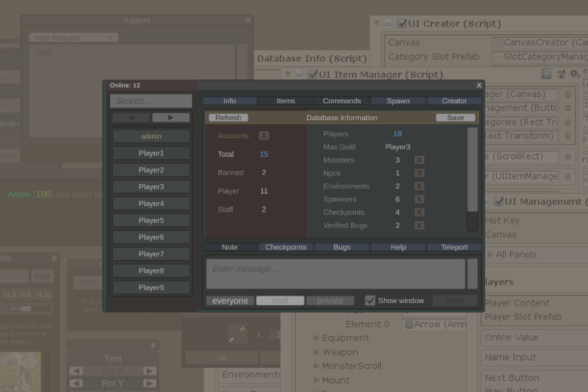
Task: Open the Spawn tab
Action: (x=398, y=101)
